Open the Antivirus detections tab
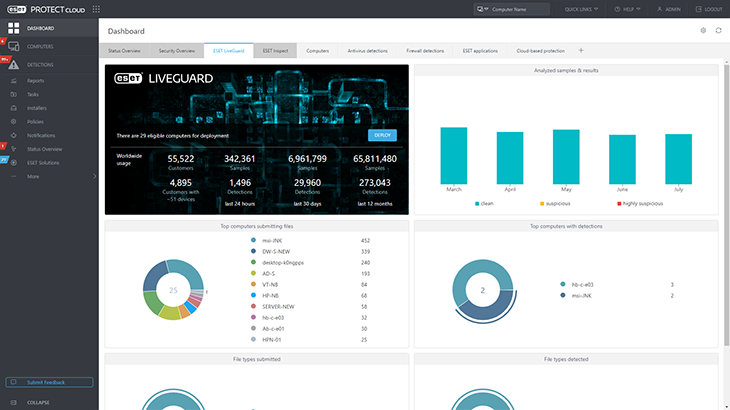This screenshot has width=730, height=410. click(x=367, y=51)
